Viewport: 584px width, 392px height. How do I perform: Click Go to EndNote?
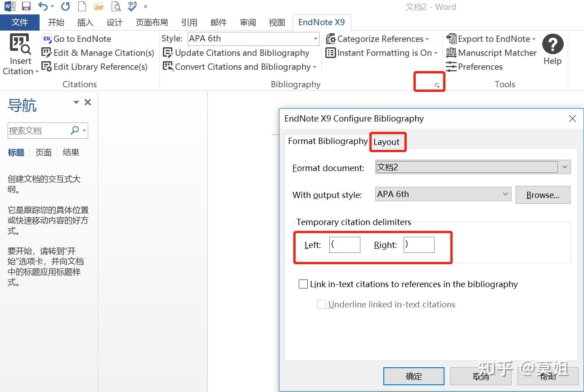point(76,39)
